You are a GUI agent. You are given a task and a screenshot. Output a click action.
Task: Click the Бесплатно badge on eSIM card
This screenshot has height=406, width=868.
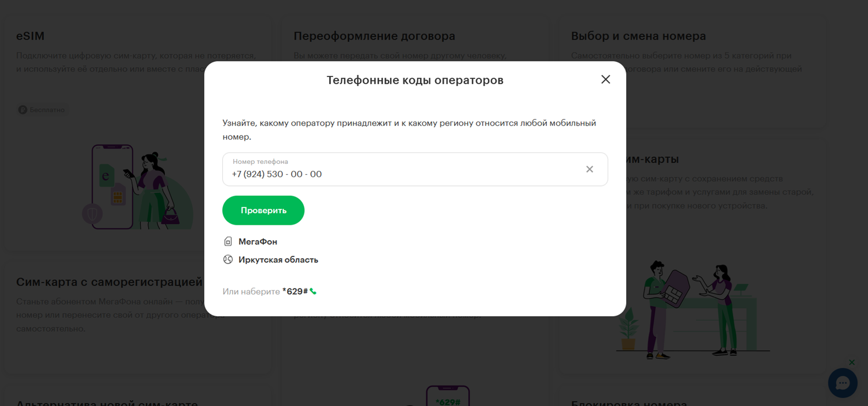(x=42, y=109)
